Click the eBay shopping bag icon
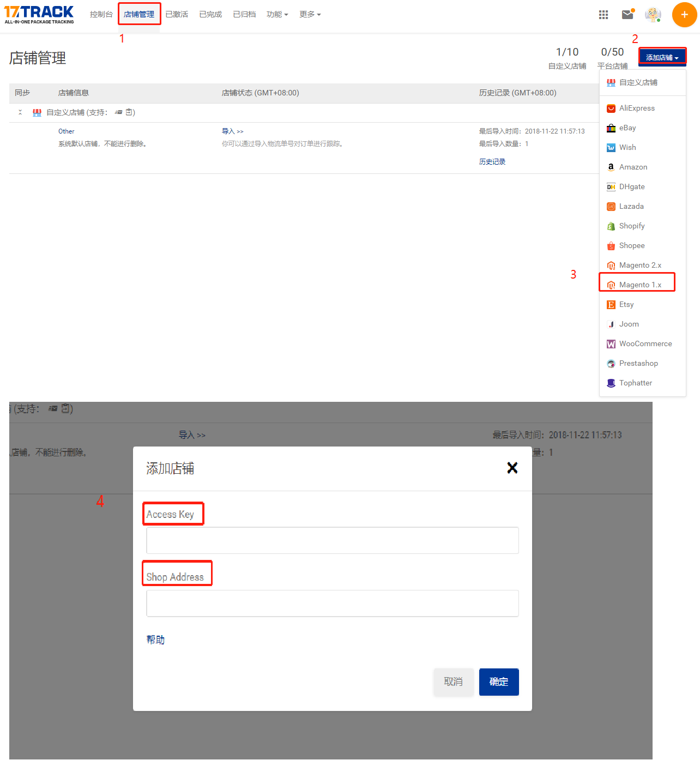This screenshot has width=700, height=772. click(x=611, y=128)
